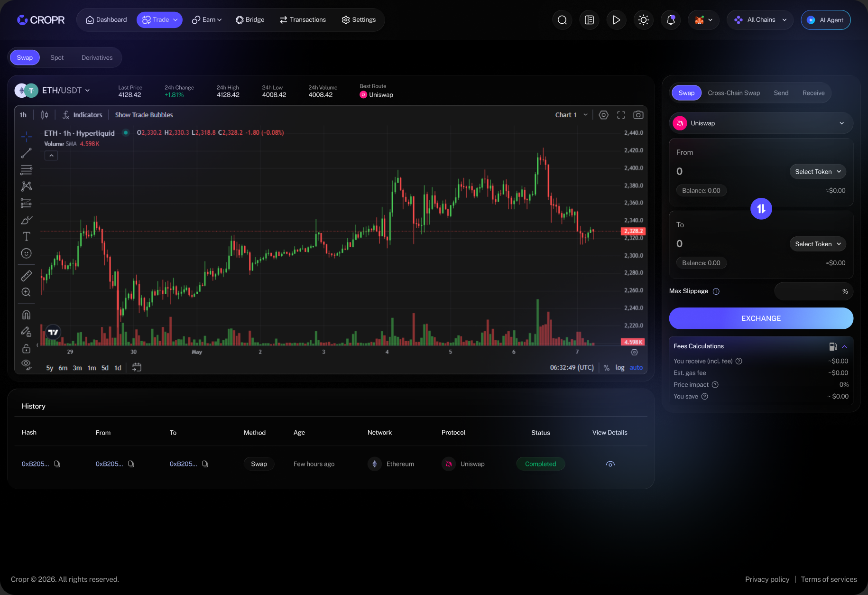Select the forecasting position tool
This screenshot has height=595, width=868.
tap(27, 203)
